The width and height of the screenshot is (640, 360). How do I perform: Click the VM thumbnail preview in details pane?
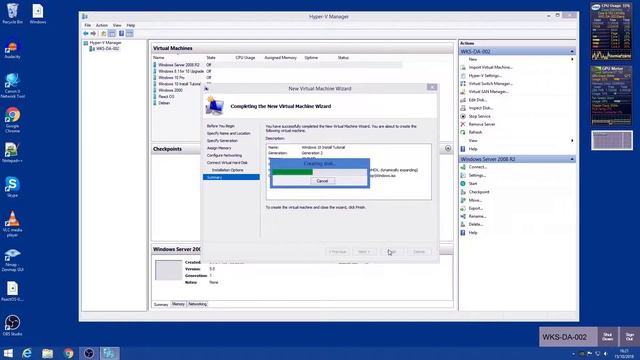tap(168, 270)
